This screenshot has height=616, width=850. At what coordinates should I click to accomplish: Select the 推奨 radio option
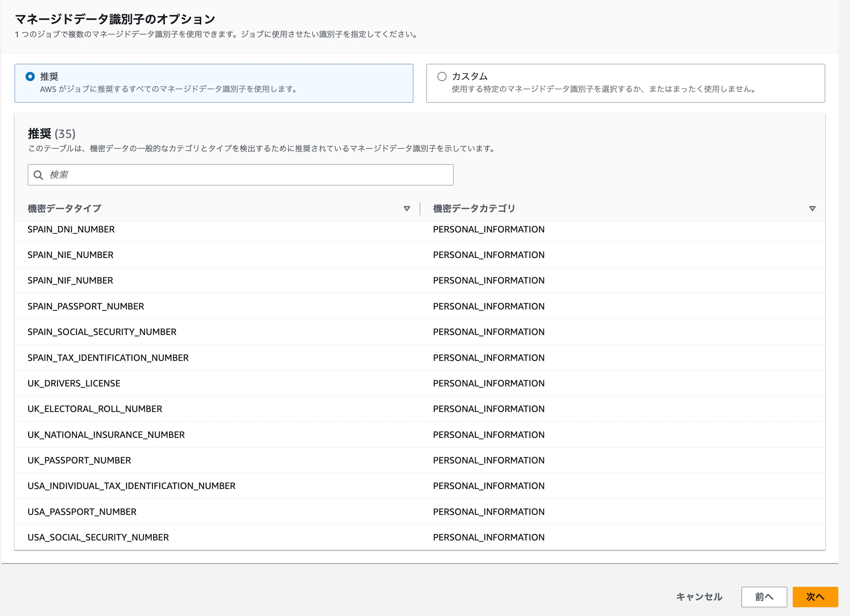(30, 76)
